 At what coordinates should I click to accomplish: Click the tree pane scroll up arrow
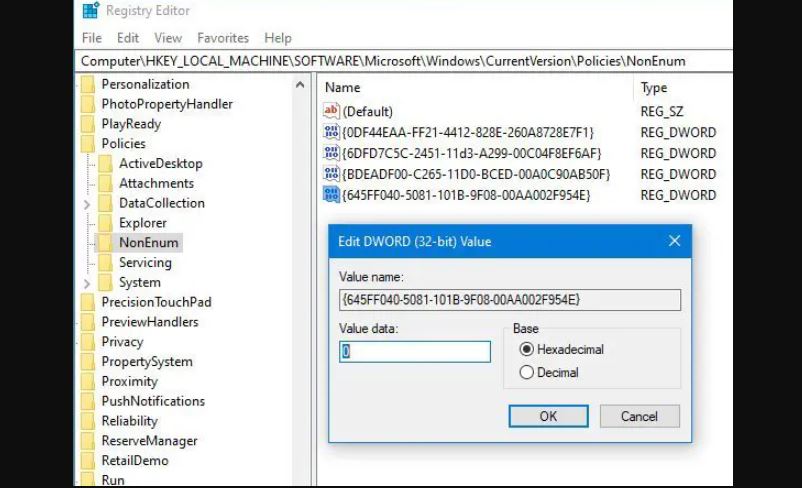click(x=300, y=85)
